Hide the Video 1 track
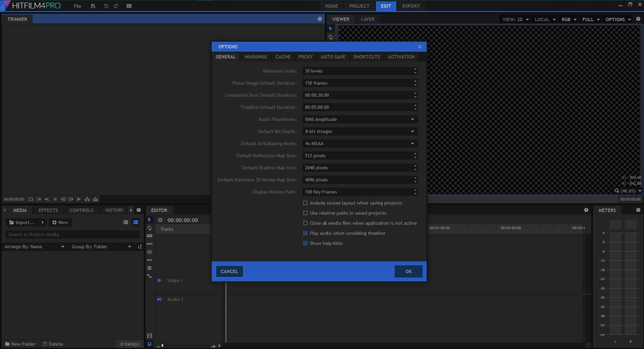644x349 pixels. coord(159,280)
